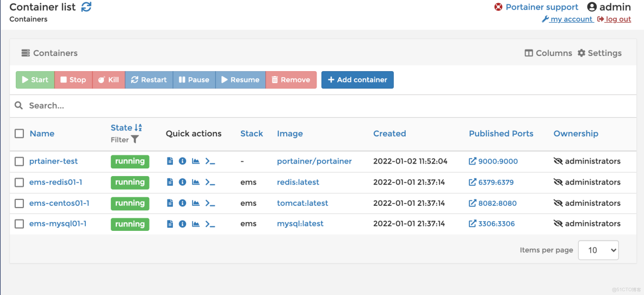Open the prtainer-test container link
Viewport: 644px width, 295px height.
(53, 161)
